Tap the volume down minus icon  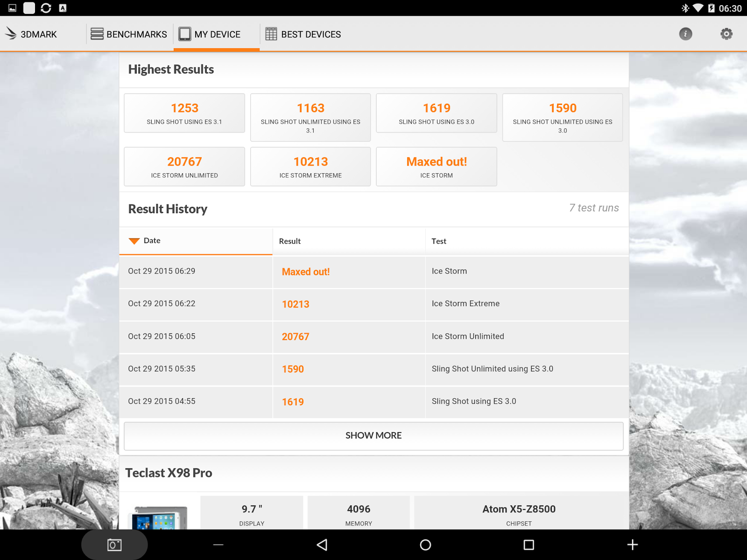point(218,545)
